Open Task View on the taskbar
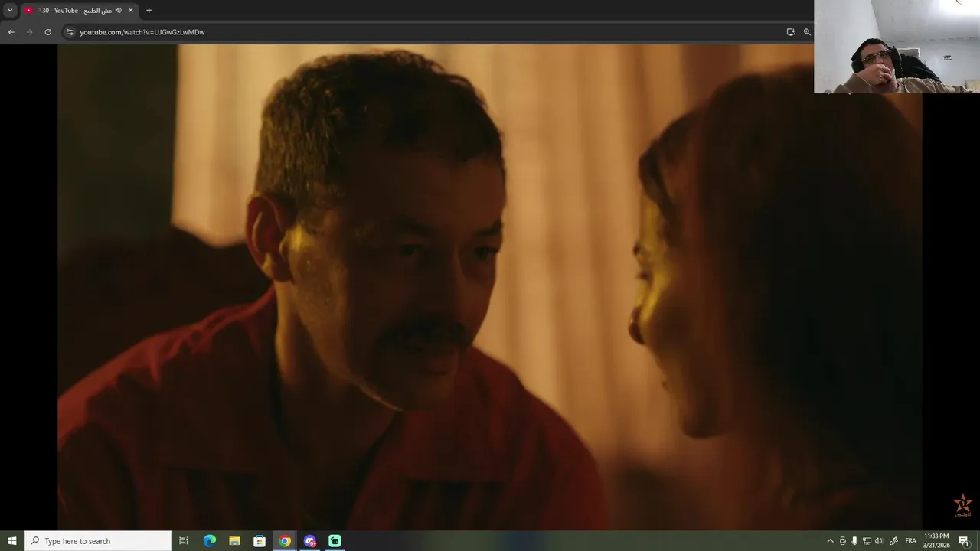980x551 pixels. point(184,541)
